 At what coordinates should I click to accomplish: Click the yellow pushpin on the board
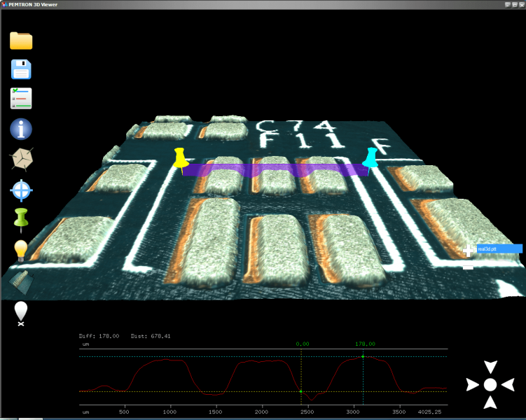[x=180, y=159]
